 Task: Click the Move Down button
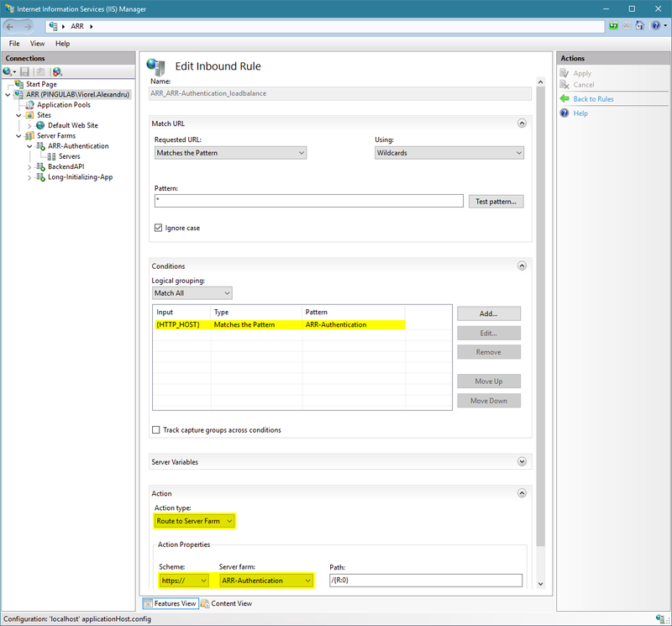(489, 401)
